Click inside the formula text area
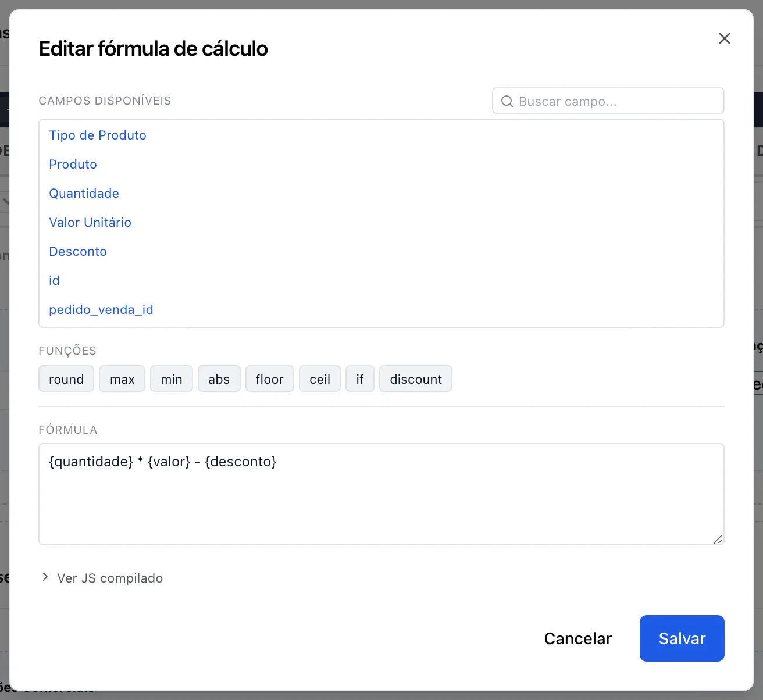 (381, 494)
